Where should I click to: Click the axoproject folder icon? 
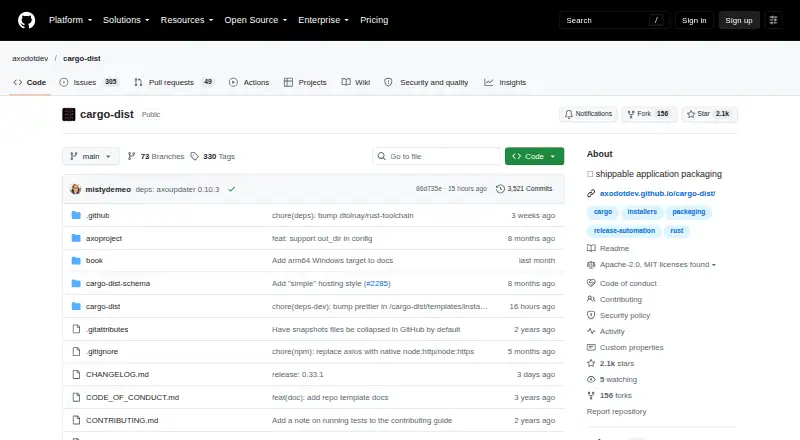(x=76, y=238)
